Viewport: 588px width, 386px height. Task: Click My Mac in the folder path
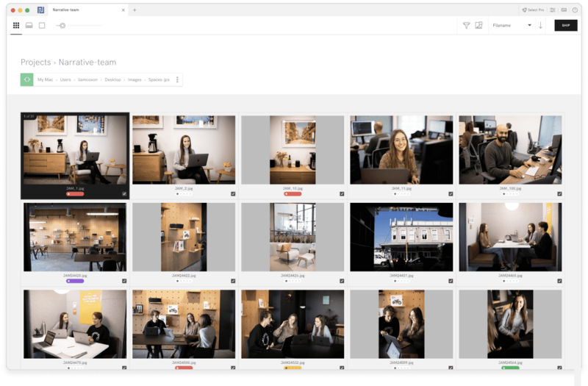(x=45, y=80)
